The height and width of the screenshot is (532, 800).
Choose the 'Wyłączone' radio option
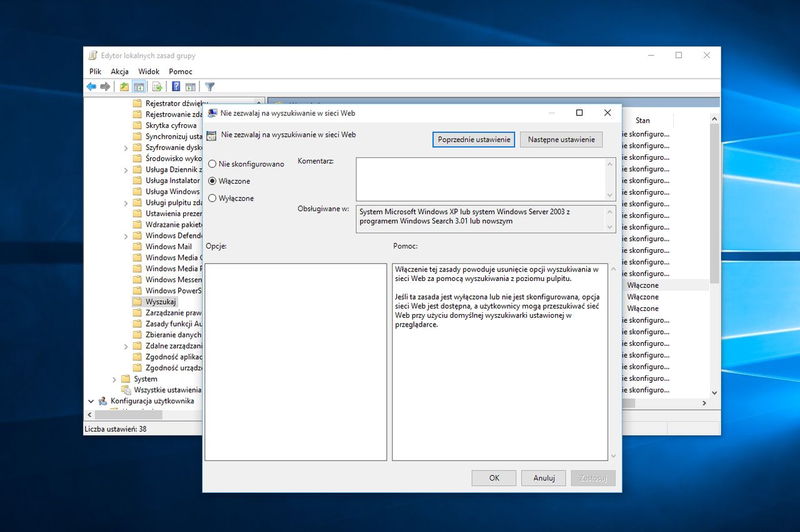click(212, 199)
